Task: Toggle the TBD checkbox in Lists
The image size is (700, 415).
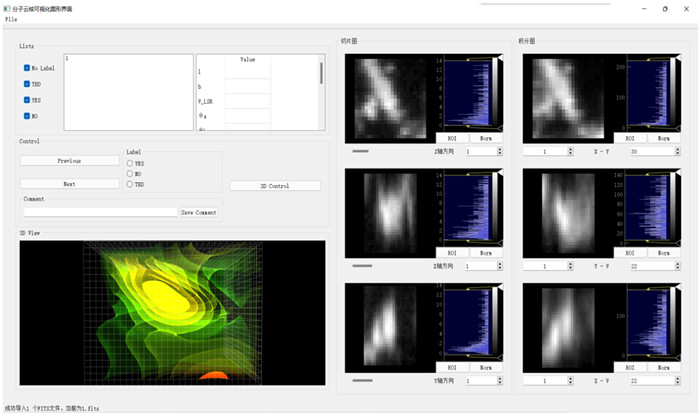Action: pyautogui.click(x=27, y=84)
